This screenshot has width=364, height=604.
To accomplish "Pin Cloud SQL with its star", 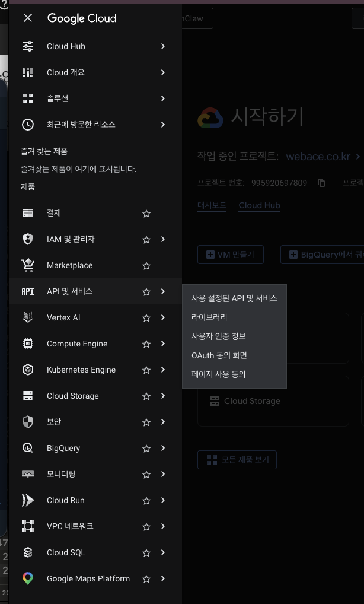I will click(x=146, y=553).
